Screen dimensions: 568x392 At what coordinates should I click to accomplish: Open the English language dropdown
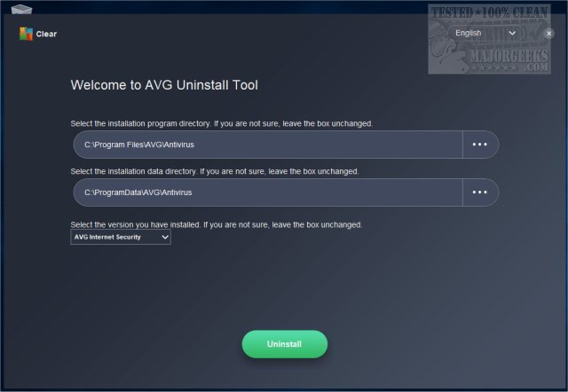485,33
